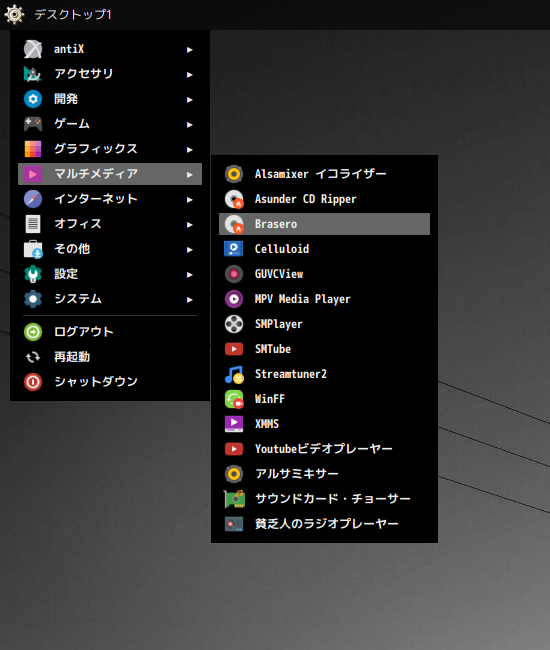The width and height of the screenshot is (550, 650).
Task: Click the Alsamixer イコライザー speaker icon
Action: [234, 174]
